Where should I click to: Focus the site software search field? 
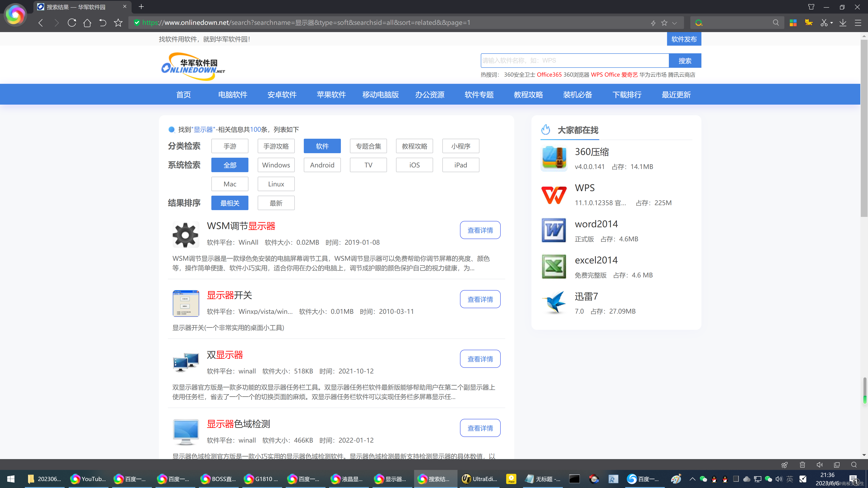(x=575, y=61)
